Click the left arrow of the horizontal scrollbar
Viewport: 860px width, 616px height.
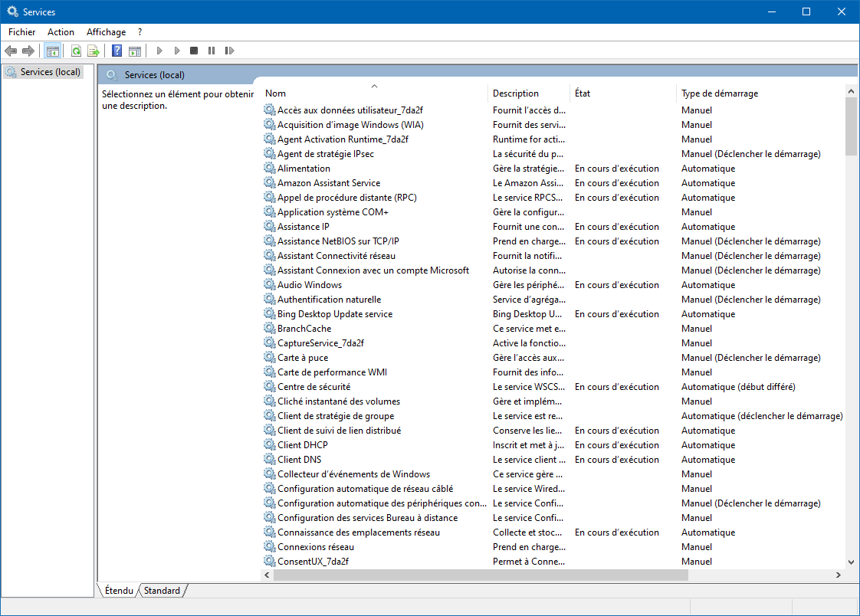(267, 575)
